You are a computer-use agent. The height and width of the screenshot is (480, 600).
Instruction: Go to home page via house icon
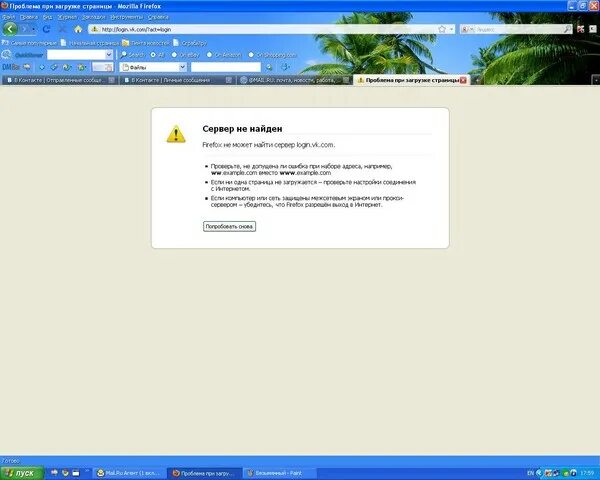78,29
